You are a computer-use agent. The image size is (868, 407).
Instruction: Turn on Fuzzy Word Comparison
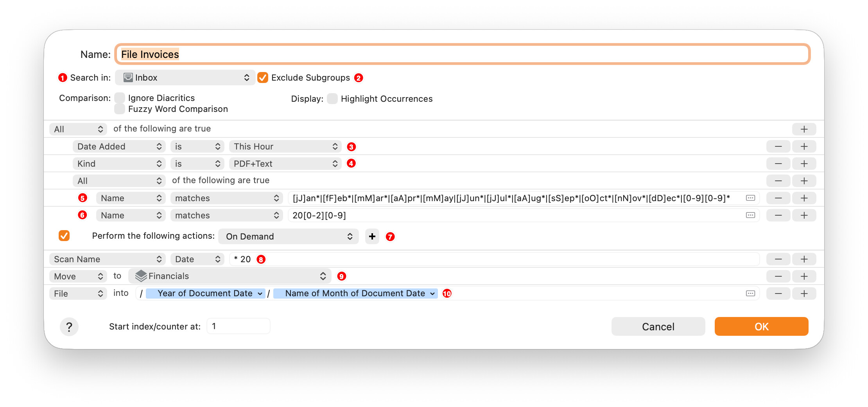[120, 109]
